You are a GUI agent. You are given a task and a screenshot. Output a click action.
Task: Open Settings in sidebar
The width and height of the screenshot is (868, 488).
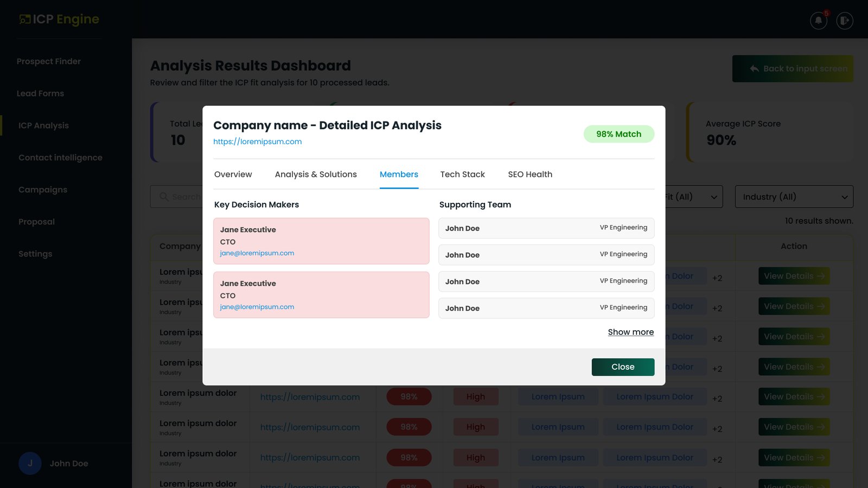pyautogui.click(x=35, y=253)
